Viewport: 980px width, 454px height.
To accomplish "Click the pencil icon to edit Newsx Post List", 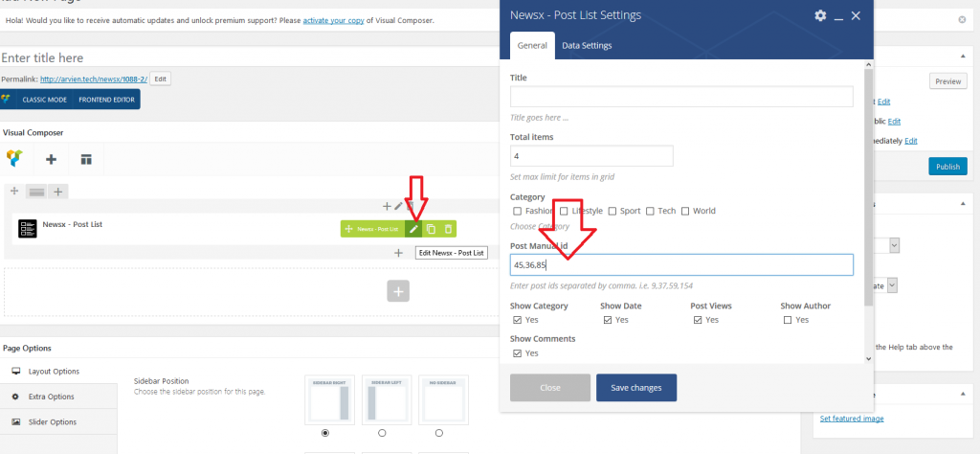I will coord(413,229).
